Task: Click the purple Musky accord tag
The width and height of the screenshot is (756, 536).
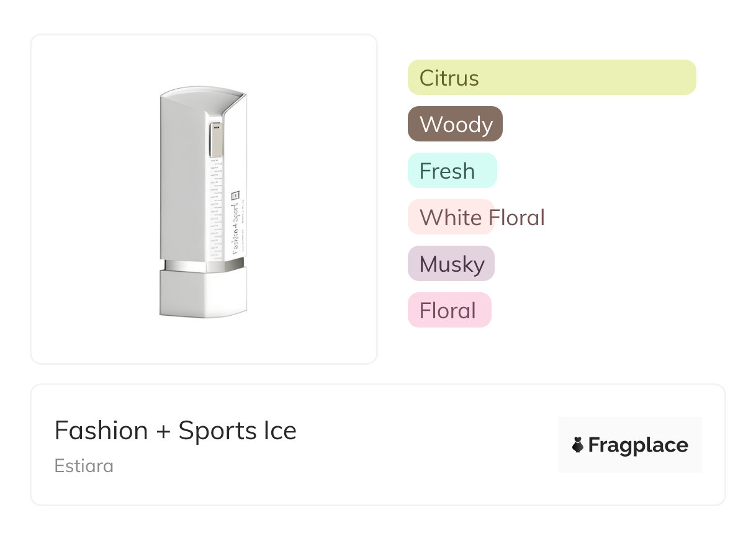Action: [451, 264]
